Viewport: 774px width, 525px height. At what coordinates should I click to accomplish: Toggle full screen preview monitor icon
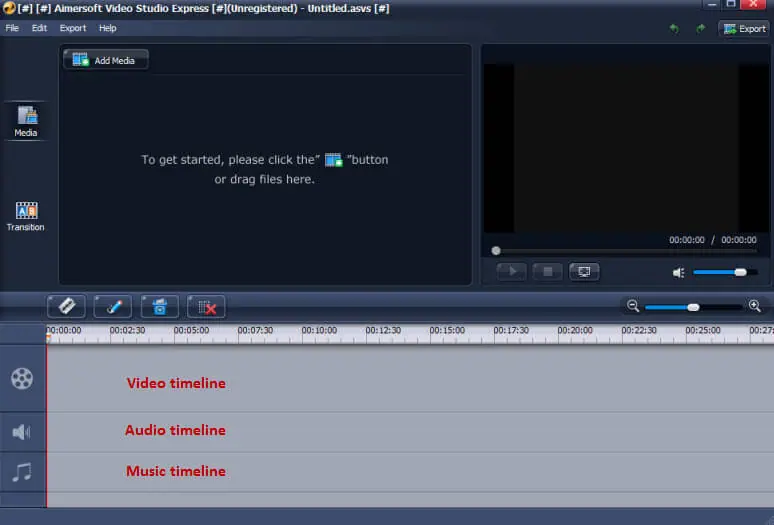[584, 271]
